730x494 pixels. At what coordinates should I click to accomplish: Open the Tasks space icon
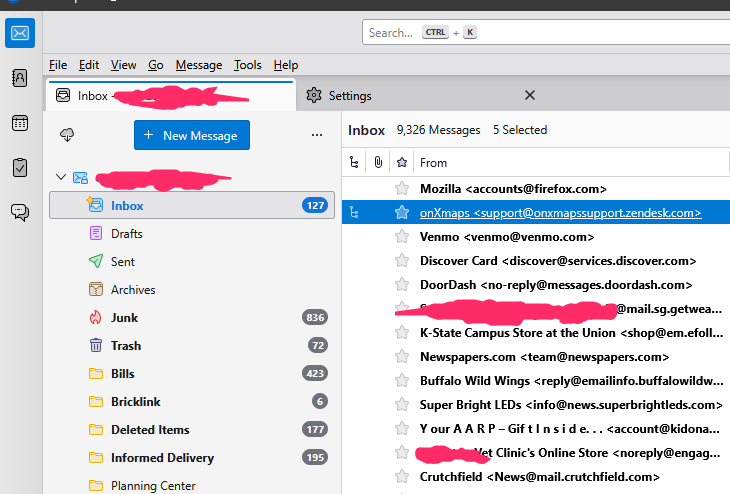tap(20, 168)
